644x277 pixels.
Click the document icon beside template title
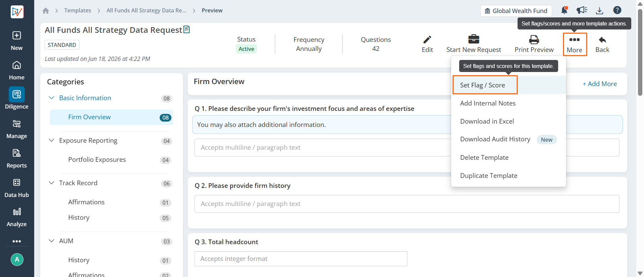[x=187, y=29]
